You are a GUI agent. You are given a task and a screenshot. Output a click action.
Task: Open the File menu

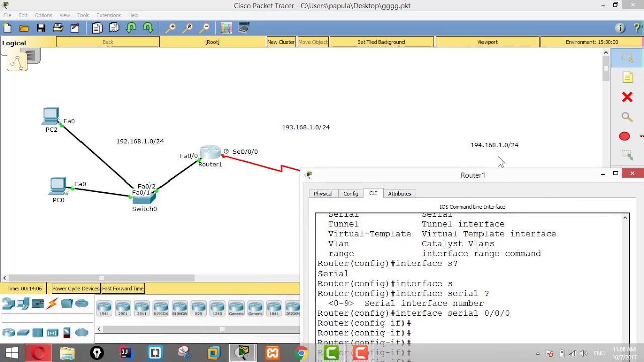(x=7, y=15)
